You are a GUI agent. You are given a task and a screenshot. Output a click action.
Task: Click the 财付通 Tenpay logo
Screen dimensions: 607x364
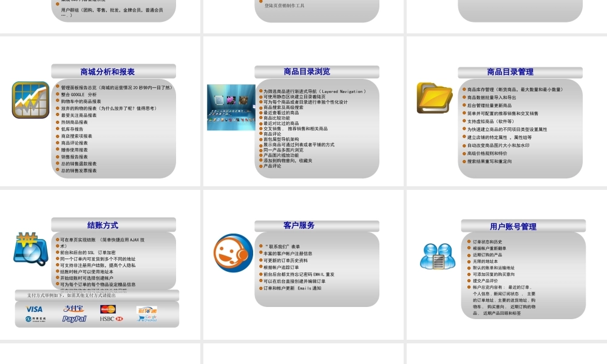(x=147, y=310)
